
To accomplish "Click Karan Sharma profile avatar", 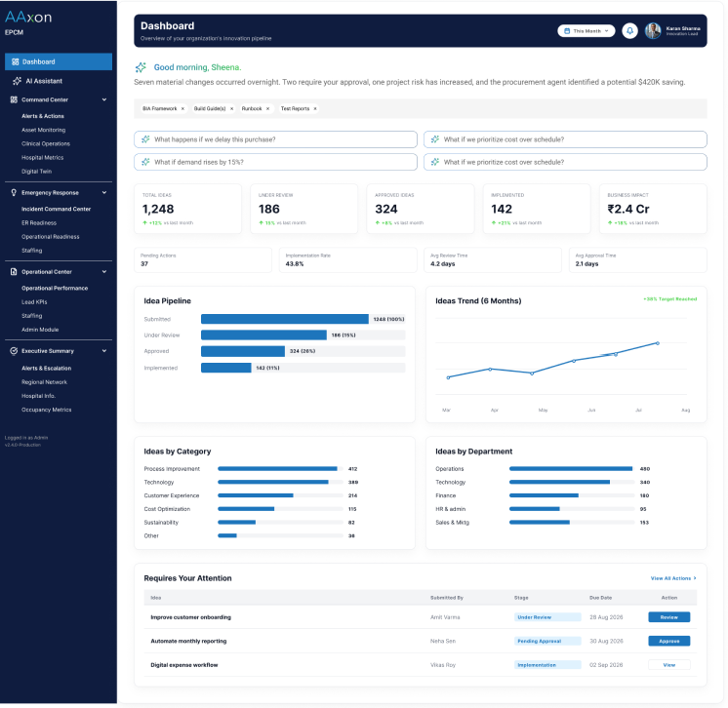I will pyautogui.click(x=653, y=31).
